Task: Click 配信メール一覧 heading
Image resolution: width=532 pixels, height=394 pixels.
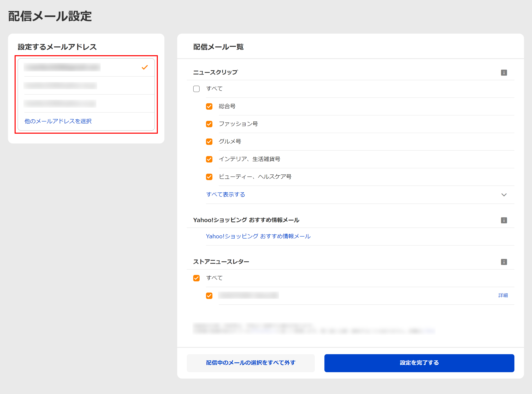Action: 218,47
